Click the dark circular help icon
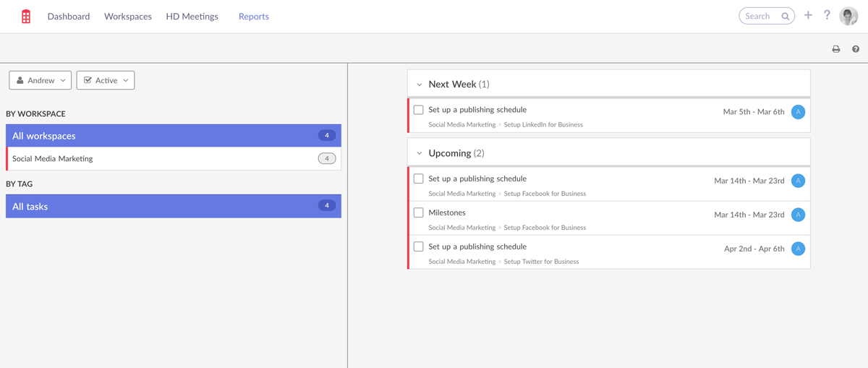Screen dimensions: 868x368 tap(856, 49)
